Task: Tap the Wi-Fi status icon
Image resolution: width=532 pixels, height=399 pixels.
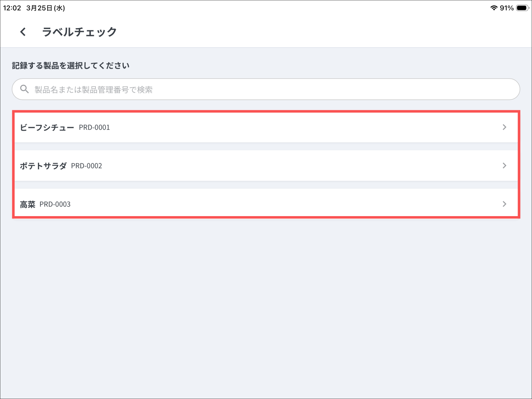Action: tap(494, 8)
